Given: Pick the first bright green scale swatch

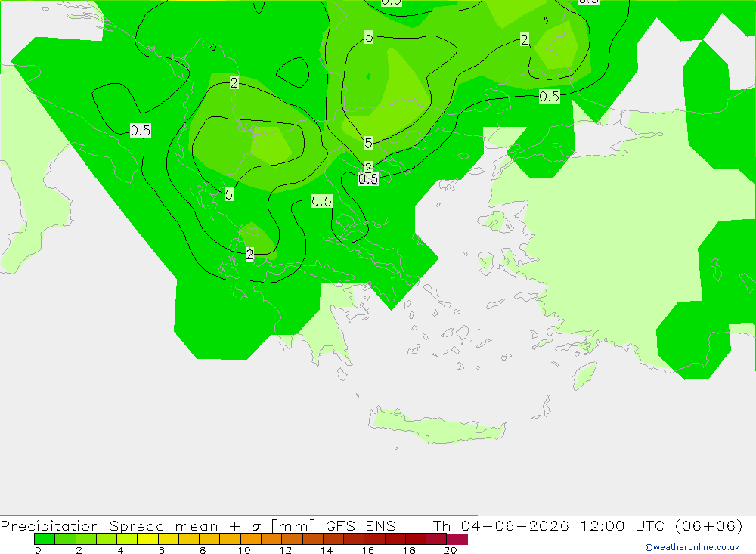Looking at the screenshot, I should [x=45, y=539].
